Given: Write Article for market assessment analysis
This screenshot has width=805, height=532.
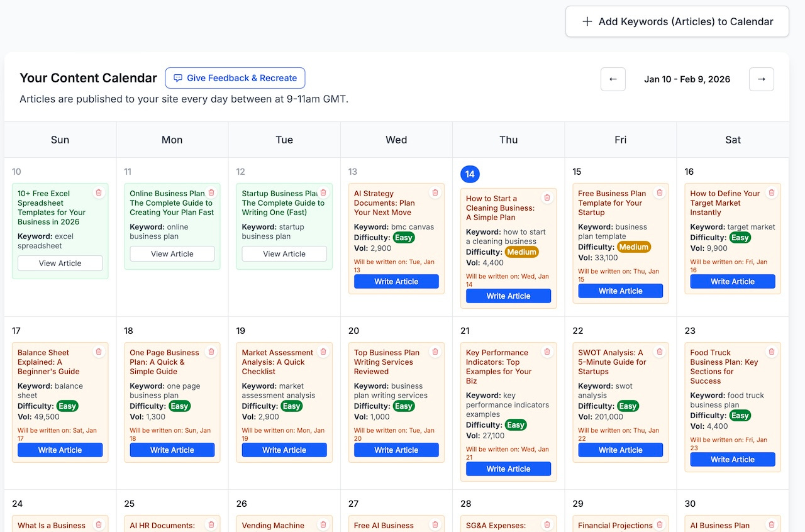Looking at the screenshot, I should (x=284, y=450).
